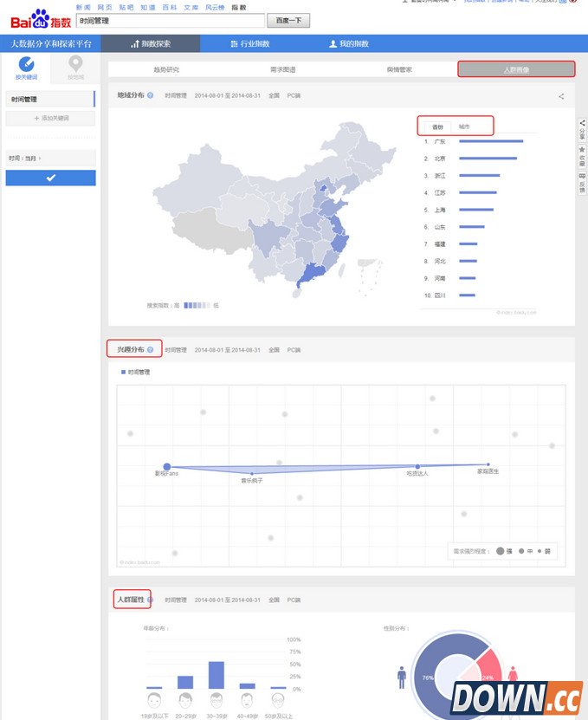The height and width of the screenshot is (720, 588).
Task: Click the male figure icon
Action: point(402,678)
